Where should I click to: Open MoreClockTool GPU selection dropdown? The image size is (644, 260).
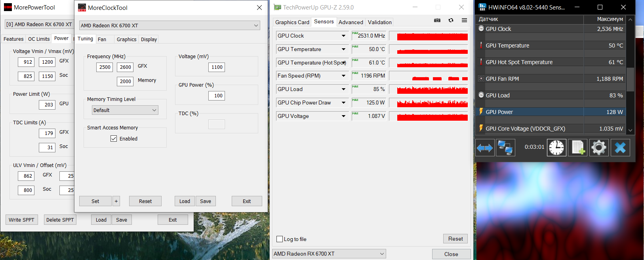170,25
